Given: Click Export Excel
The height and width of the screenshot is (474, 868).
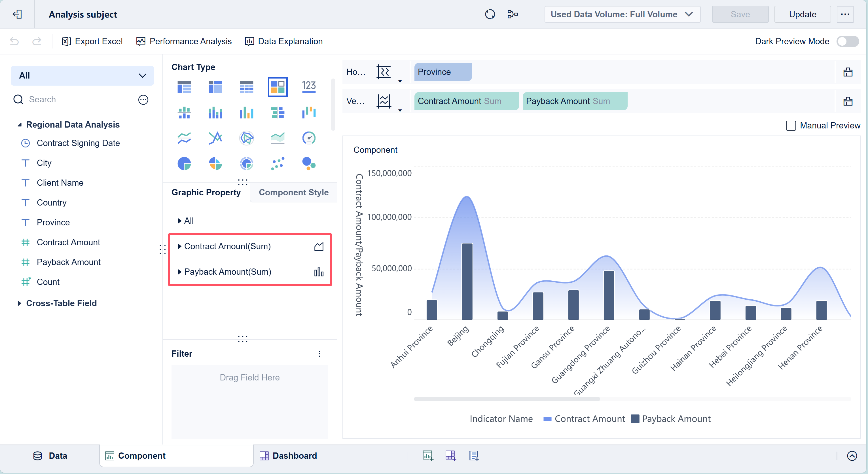Looking at the screenshot, I should click(x=92, y=41).
